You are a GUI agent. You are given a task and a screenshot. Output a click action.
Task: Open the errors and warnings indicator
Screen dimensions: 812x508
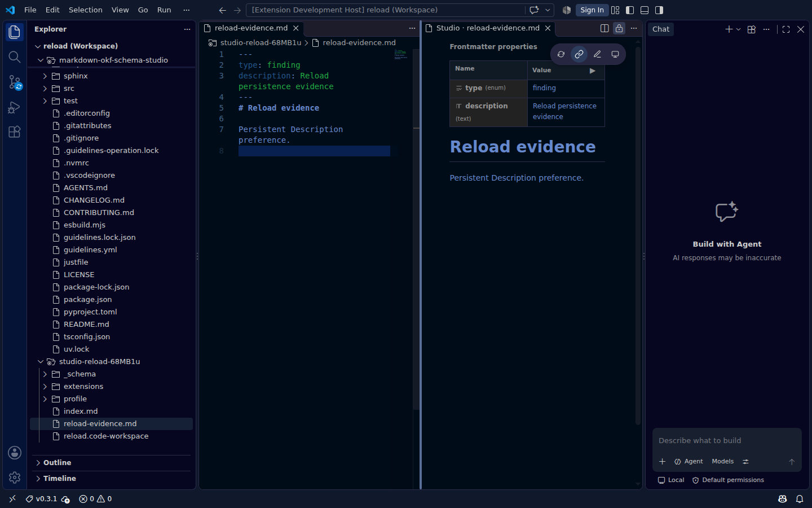95,499
